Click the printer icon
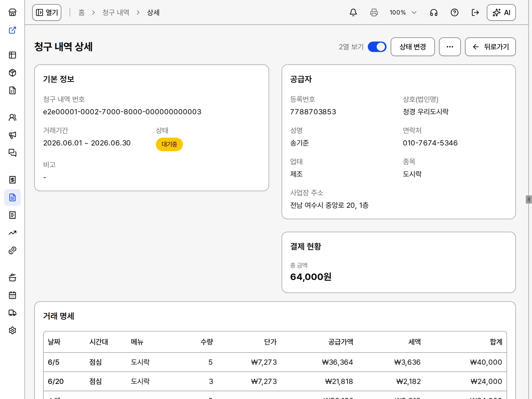Screen dimensions: 532x399 [x=374, y=12]
